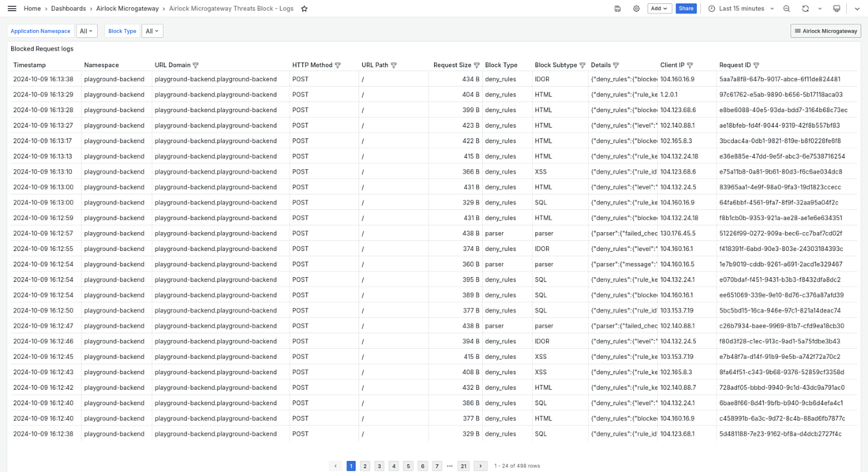Click the blue Share button
This screenshot has width=868, height=472.
tap(686, 9)
